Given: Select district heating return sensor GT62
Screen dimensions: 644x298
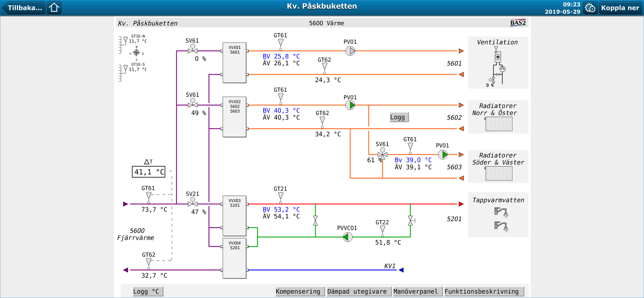Looking at the screenshot, I should [x=149, y=264].
